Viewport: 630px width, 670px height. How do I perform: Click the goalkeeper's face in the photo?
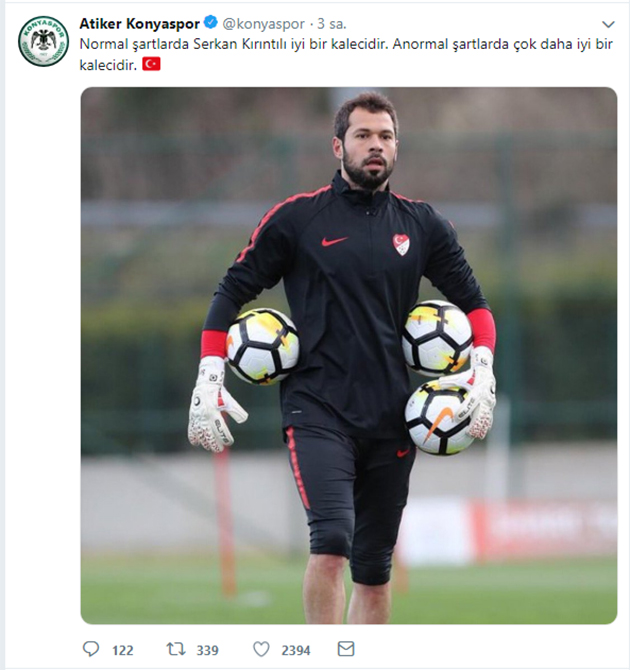click(x=368, y=145)
